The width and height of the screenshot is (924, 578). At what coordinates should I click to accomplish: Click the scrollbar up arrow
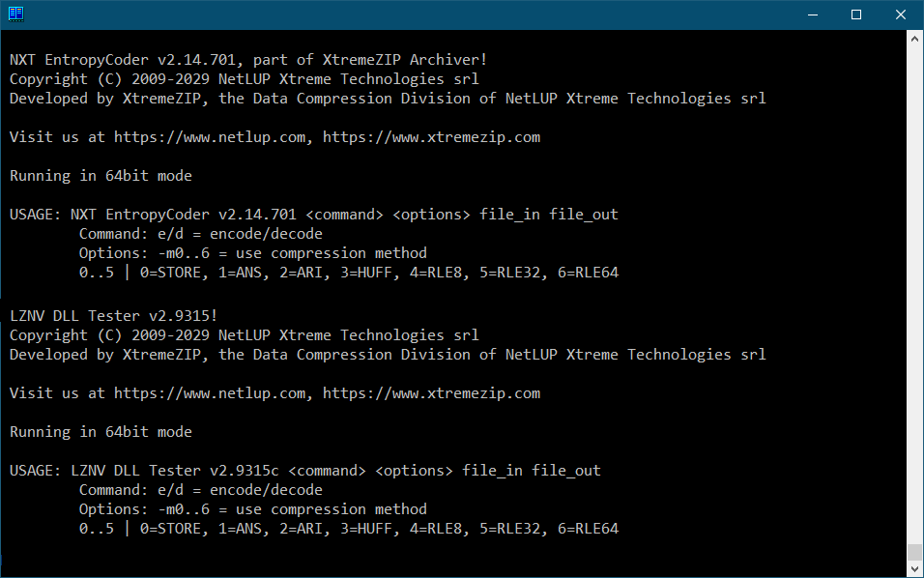point(914,39)
